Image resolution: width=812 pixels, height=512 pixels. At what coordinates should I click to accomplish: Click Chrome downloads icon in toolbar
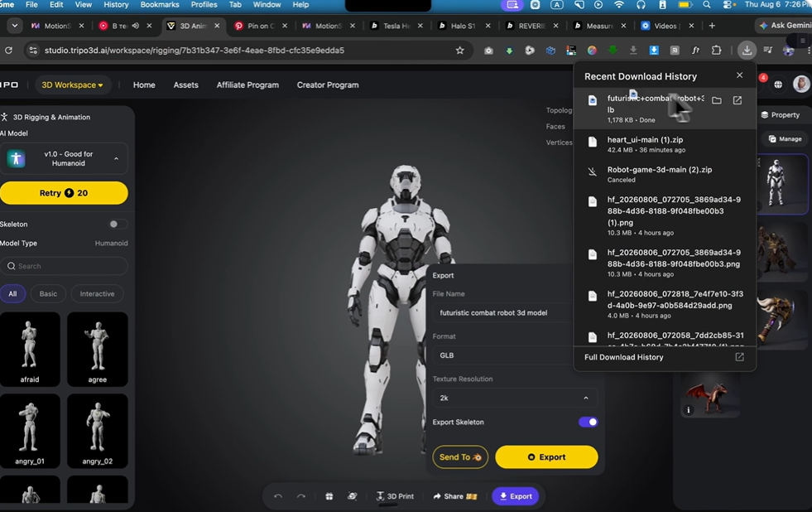747,51
